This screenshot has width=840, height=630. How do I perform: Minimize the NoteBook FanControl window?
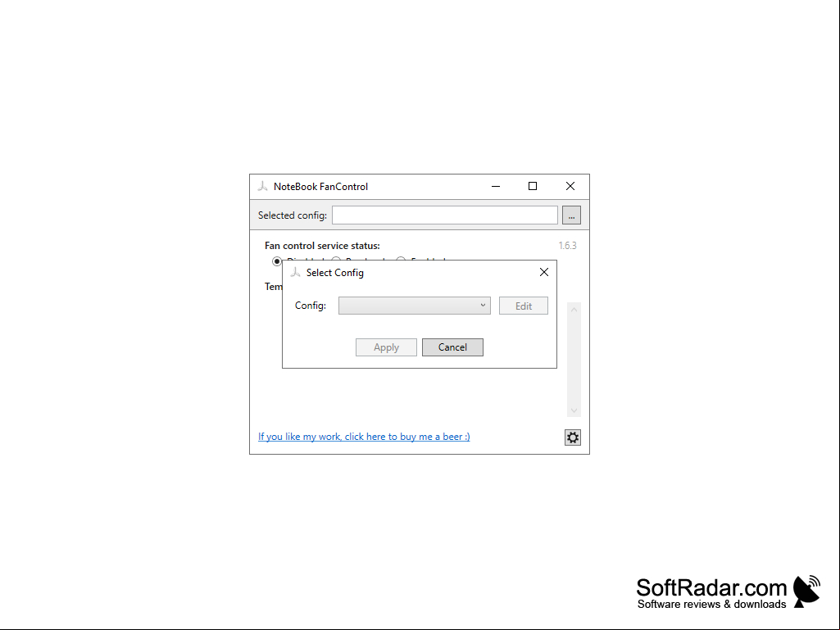coord(496,186)
